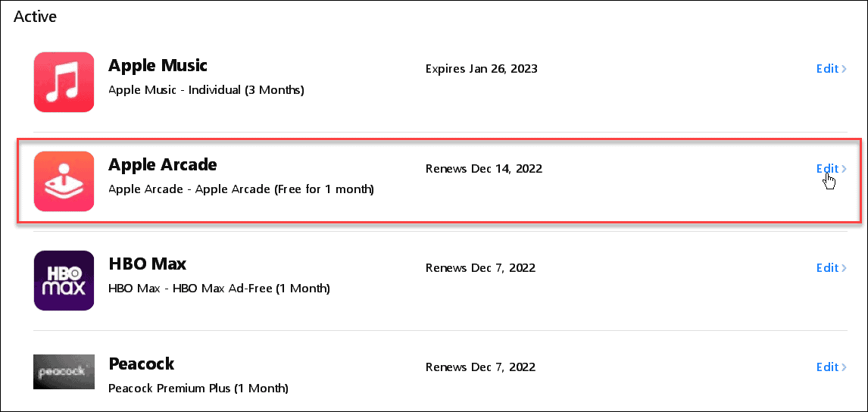Click the Apple Music app icon
The width and height of the screenshot is (868, 412).
coord(64,82)
